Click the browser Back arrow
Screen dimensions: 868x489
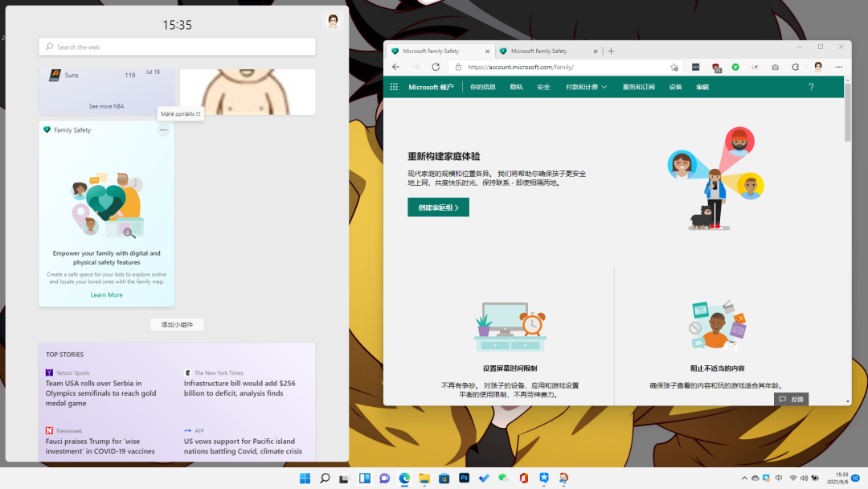(x=395, y=67)
